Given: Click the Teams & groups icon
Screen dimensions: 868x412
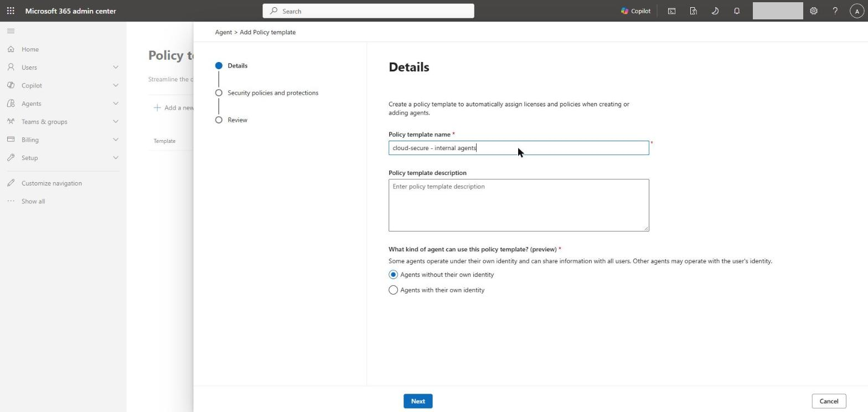Looking at the screenshot, I should [11, 122].
